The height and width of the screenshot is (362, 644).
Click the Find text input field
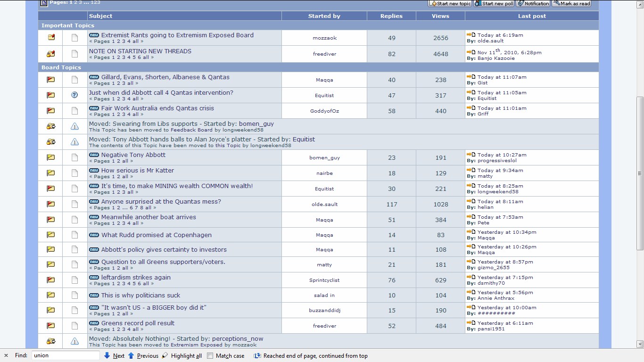pyautogui.click(x=66, y=356)
